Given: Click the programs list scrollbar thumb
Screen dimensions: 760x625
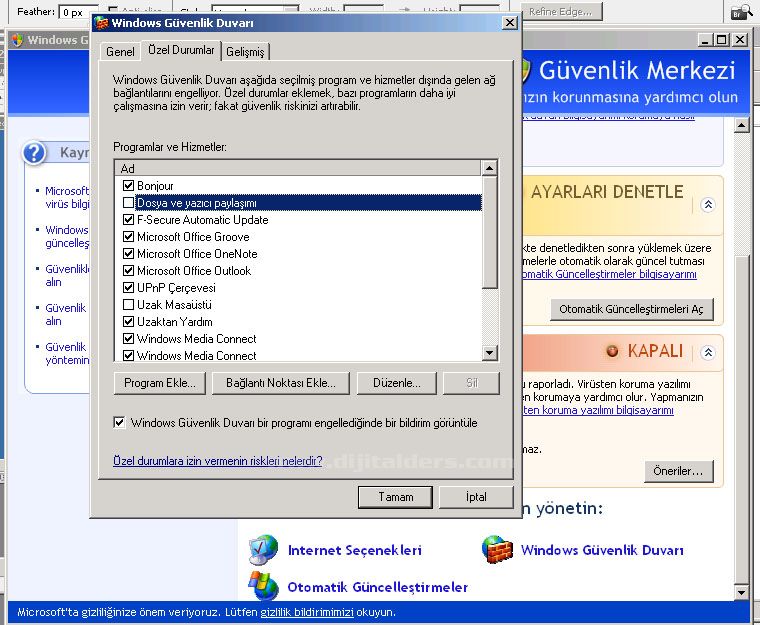Looking at the screenshot, I should (490, 233).
